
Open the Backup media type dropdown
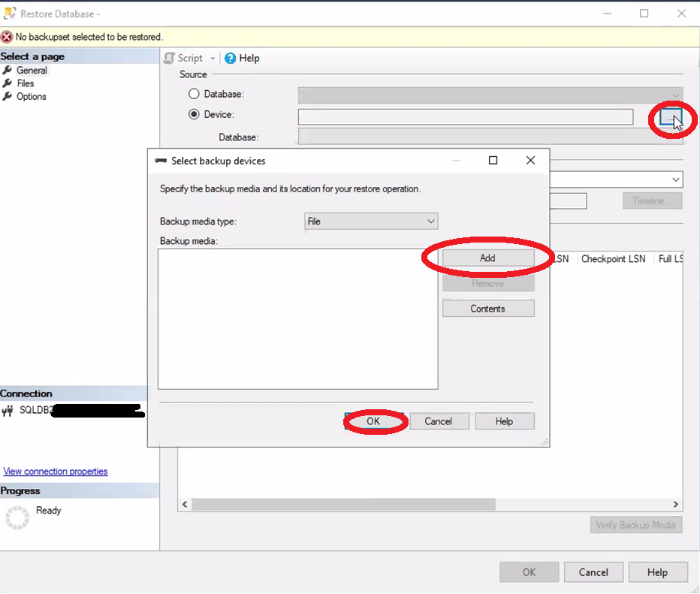point(371,222)
